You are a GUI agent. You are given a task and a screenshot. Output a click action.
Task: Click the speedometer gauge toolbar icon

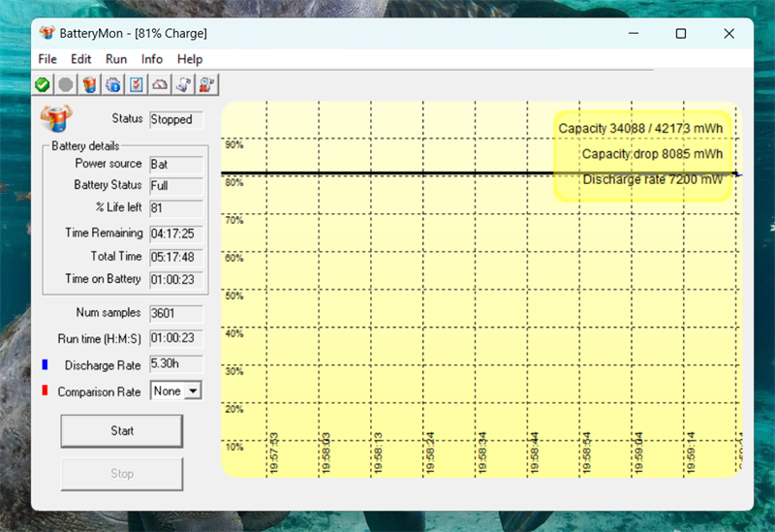160,84
